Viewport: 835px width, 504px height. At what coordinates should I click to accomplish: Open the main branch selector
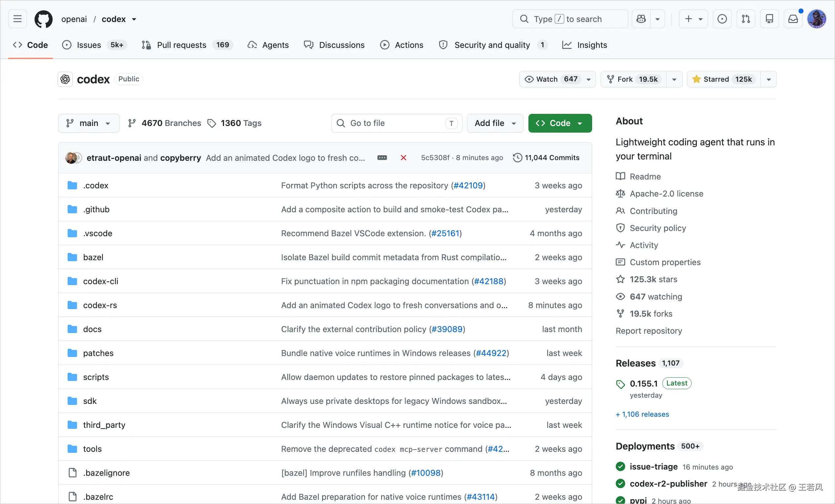click(x=89, y=123)
